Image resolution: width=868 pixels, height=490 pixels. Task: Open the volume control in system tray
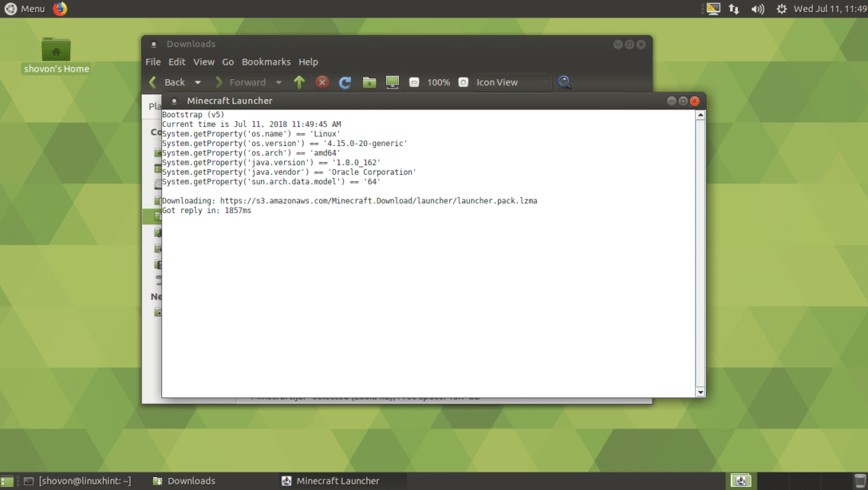coord(758,9)
